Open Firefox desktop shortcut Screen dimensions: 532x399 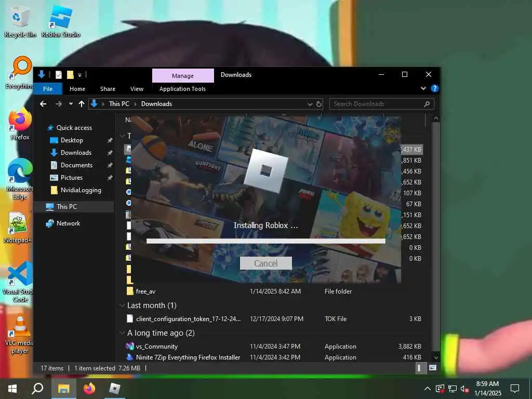pyautogui.click(x=20, y=124)
